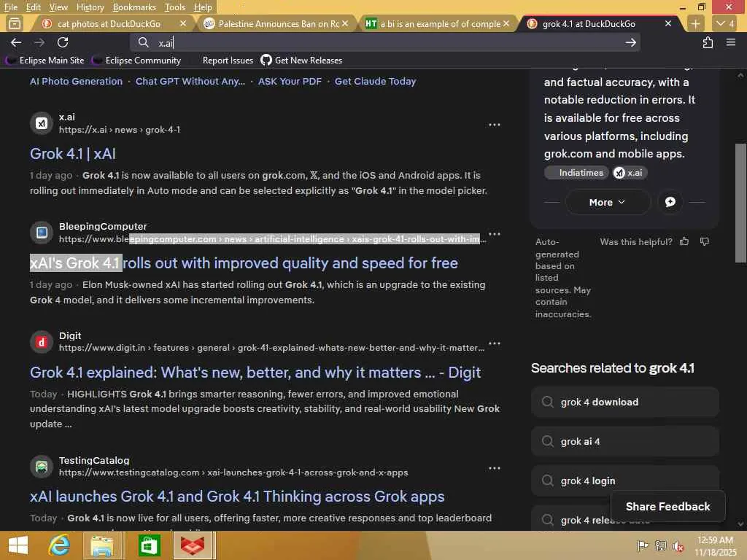Open the browser hamburger menu
This screenshot has width=747, height=560.
(731, 42)
